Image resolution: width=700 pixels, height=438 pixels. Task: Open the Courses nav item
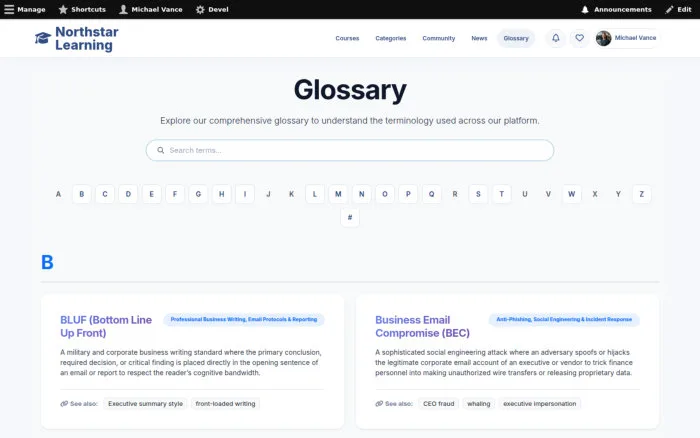click(347, 38)
